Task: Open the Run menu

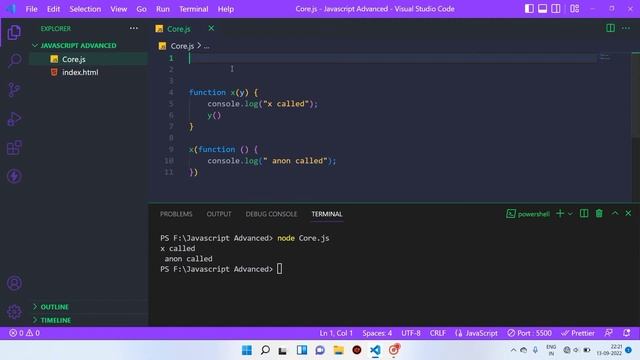Action: pos(162,9)
